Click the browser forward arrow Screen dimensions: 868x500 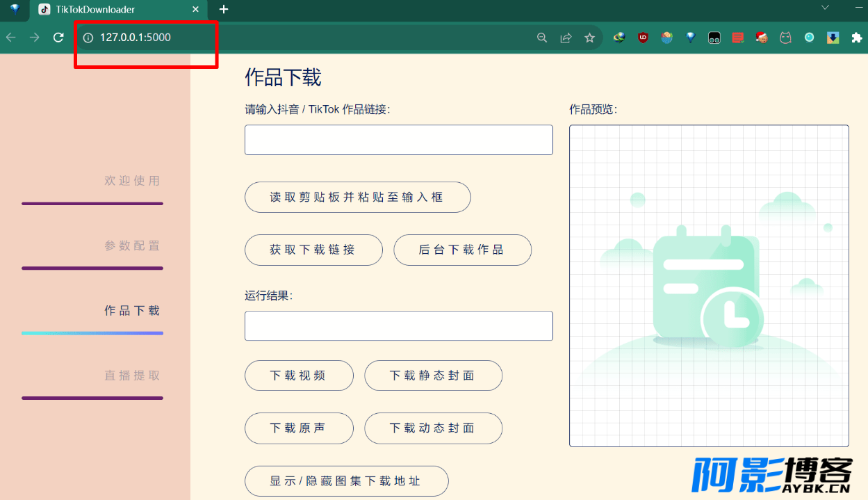point(35,38)
